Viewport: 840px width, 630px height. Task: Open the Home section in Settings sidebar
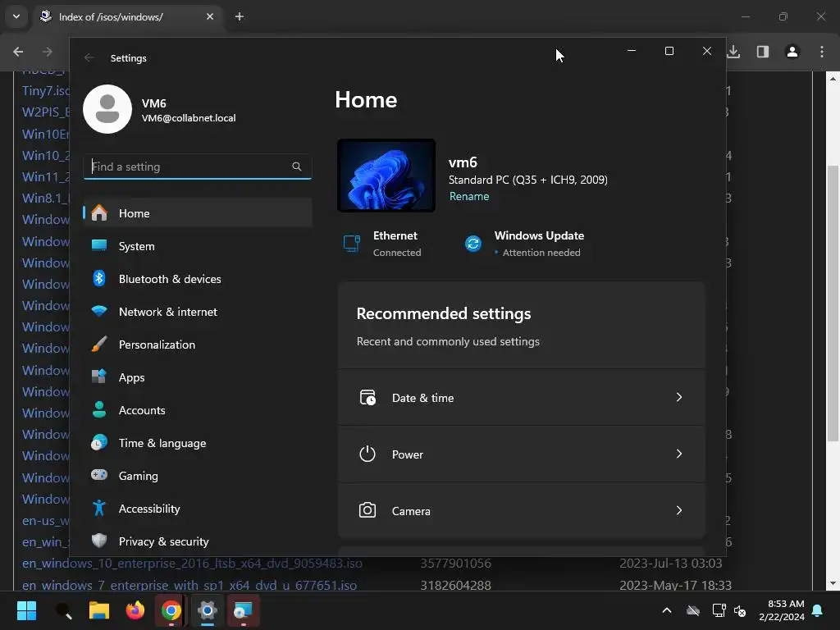coord(198,213)
